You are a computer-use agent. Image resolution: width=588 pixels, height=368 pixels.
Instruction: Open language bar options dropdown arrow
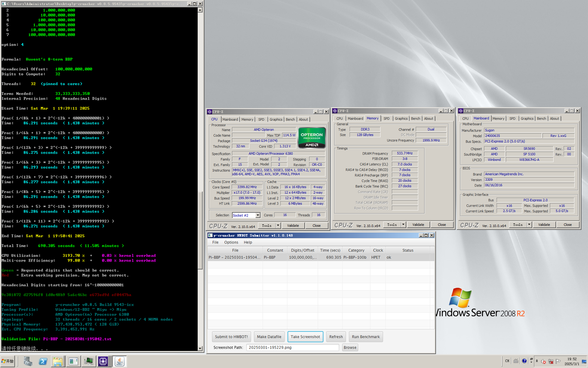point(532,362)
